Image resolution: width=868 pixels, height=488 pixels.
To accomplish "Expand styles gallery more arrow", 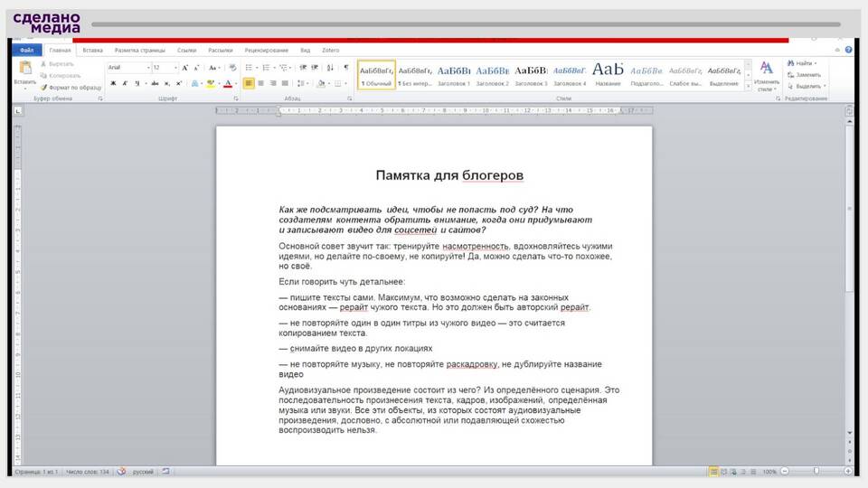I will pyautogui.click(x=749, y=86).
